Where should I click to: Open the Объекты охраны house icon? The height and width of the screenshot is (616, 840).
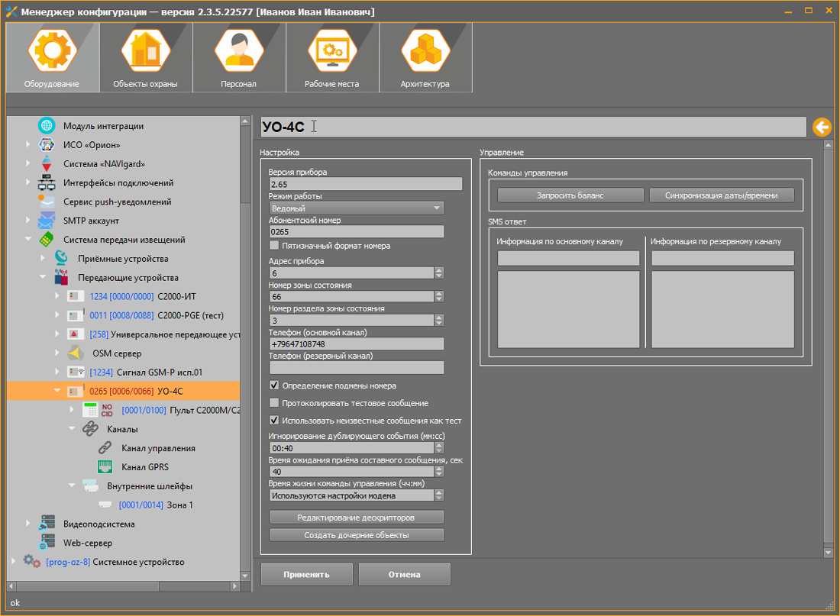[x=145, y=51]
